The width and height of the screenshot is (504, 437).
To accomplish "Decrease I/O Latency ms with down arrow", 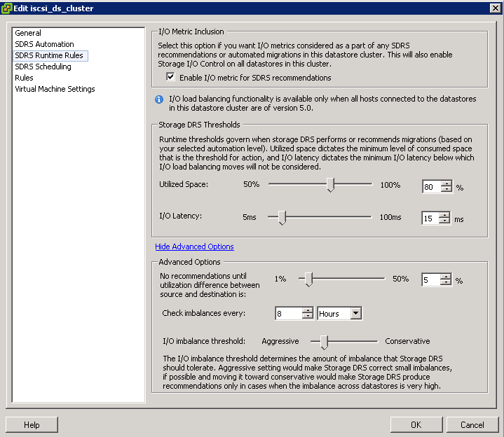I will coord(444,221).
